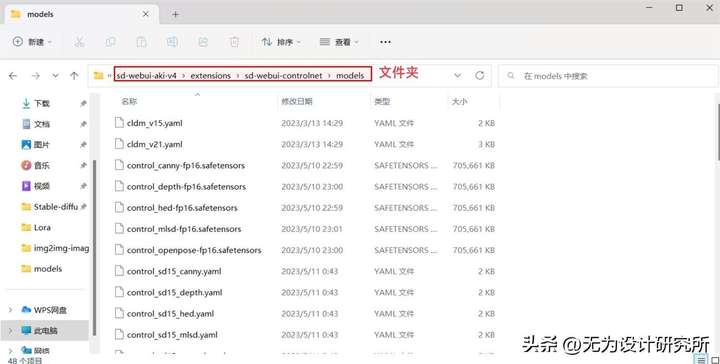
Task: Click the file list vertical scrollbar
Action: (x=718, y=132)
